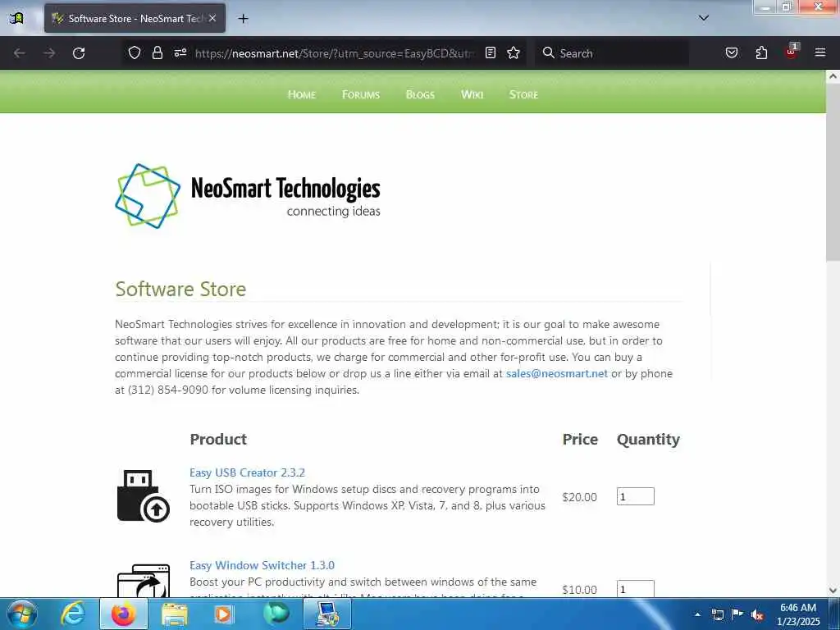This screenshot has height=630, width=840.
Task: Show hidden tray icons arrow
Action: (x=697, y=614)
